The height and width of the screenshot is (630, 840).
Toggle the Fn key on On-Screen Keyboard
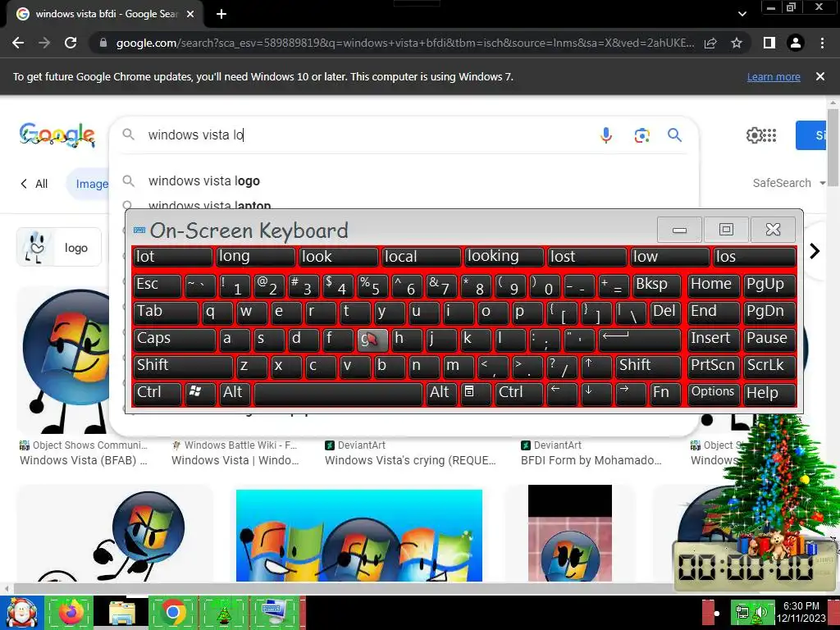tap(664, 393)
